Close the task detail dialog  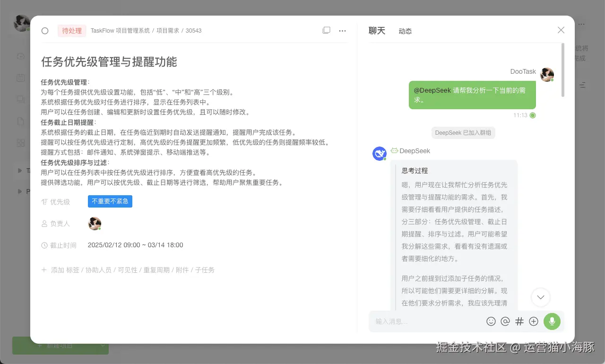[561, 30]
